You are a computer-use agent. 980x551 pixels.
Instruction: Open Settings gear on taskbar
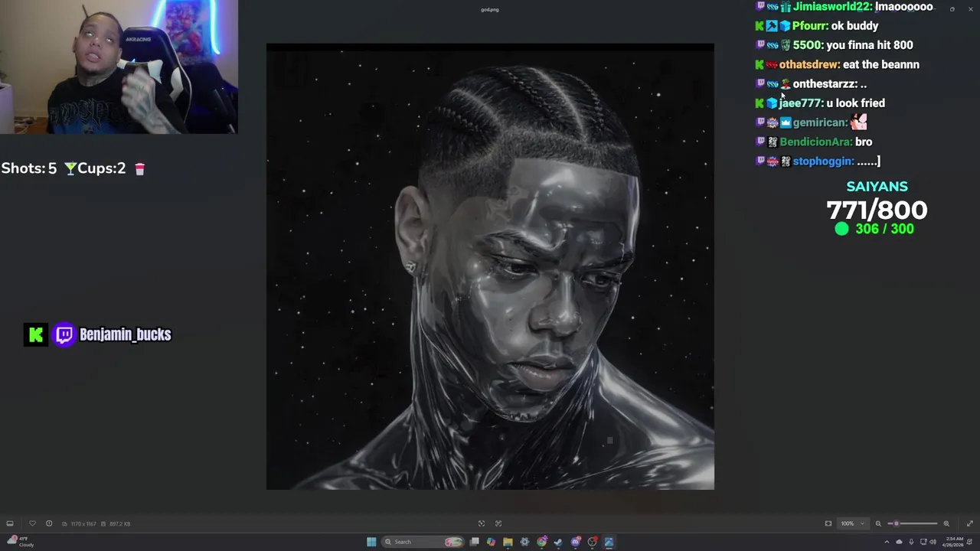click(524, 542)
